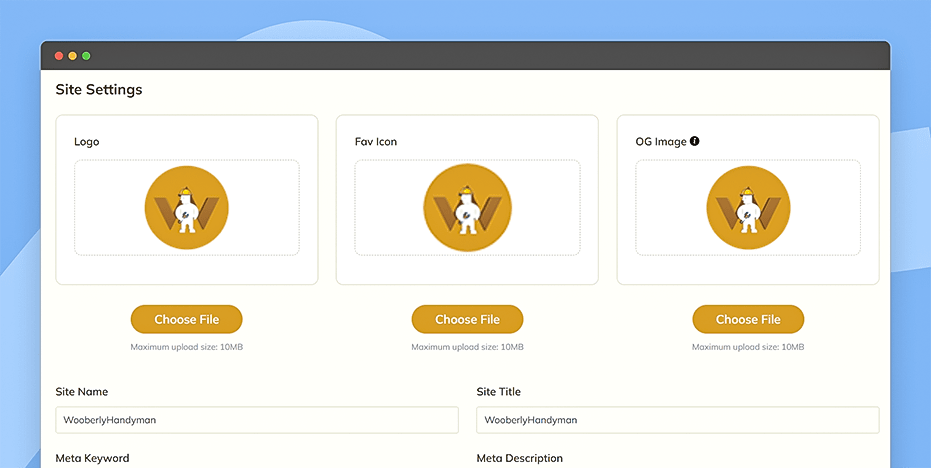Image resolution: width=931 pixels, height=468 pixels.
Task: Click the OG Image preview thumbnail
Action: (x=748, y=207)
